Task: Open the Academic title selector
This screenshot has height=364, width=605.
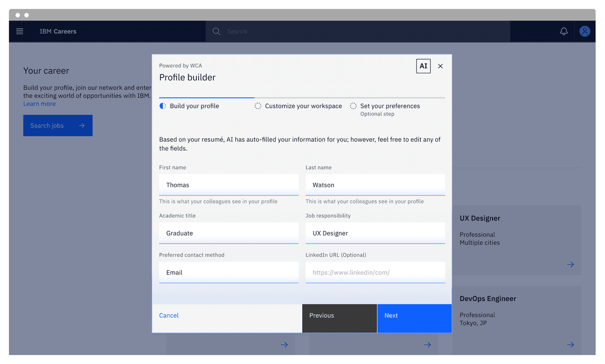Action: tap(228, 233)
